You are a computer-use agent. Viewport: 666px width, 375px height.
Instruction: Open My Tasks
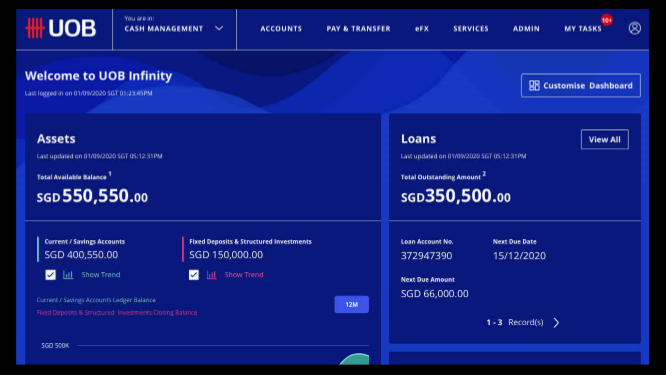coord(583,28)
